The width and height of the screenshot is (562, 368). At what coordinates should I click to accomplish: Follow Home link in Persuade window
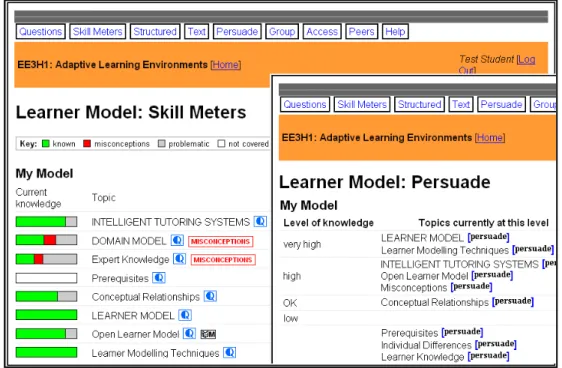tap(490, 138)
